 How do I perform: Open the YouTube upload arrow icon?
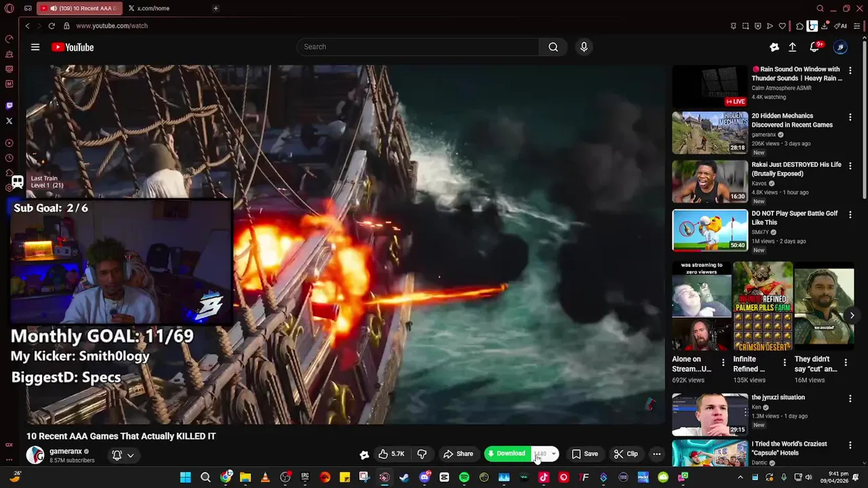[792, 47]
